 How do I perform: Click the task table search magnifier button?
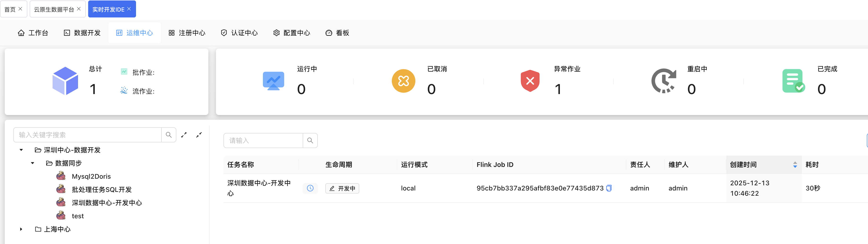pos(310,141)
